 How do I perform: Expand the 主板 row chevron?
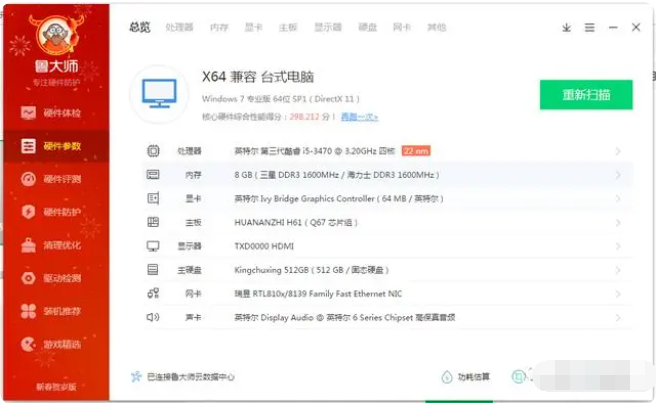point(618,223)
